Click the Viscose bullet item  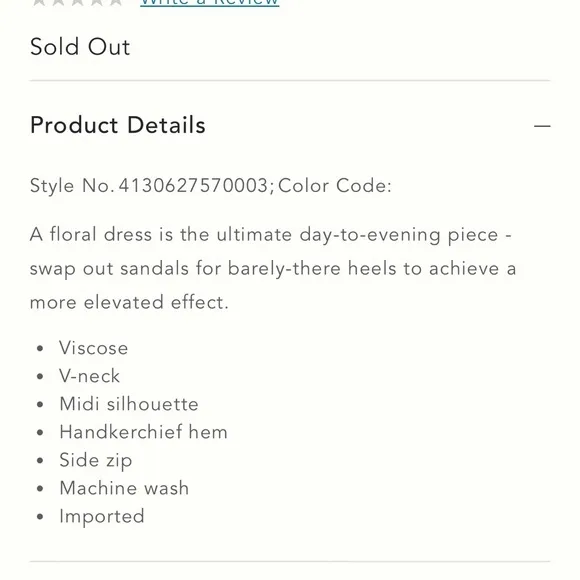coord(94,348)
